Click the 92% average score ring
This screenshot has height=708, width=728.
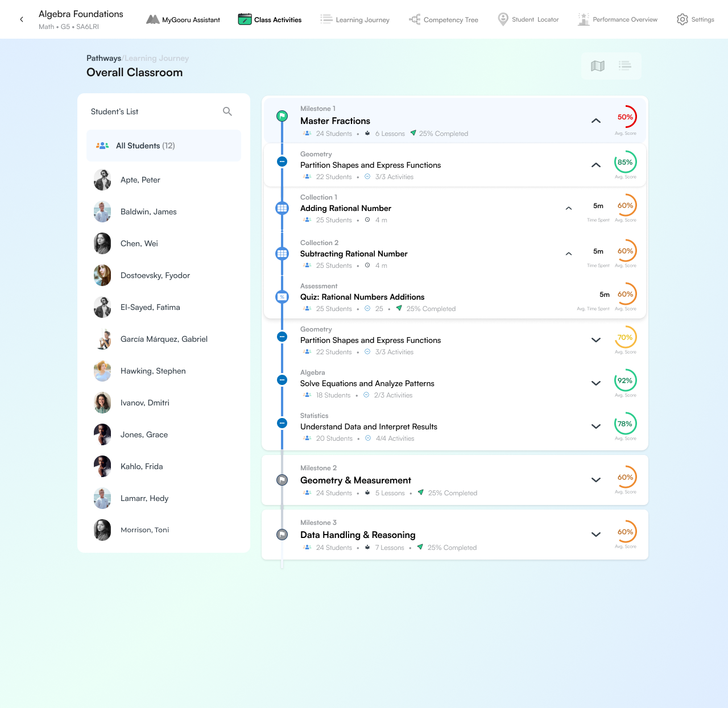(626, 380)
